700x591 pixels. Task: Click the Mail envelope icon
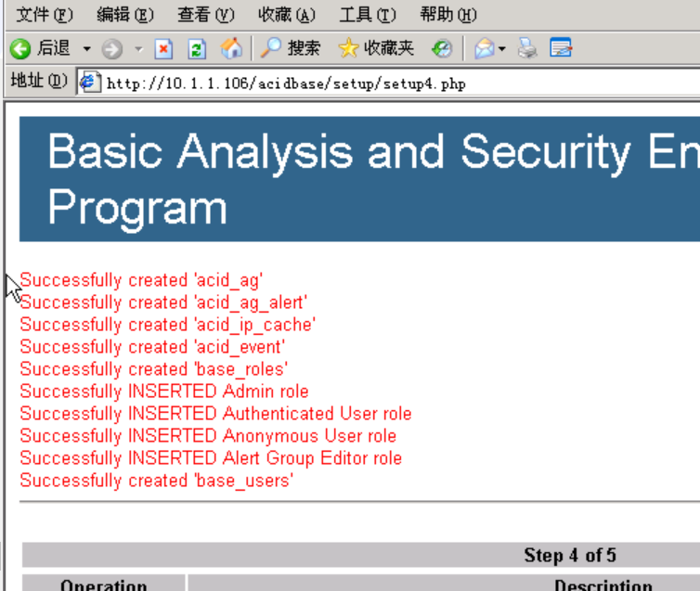pyautogui.click(x=485, y=48)
